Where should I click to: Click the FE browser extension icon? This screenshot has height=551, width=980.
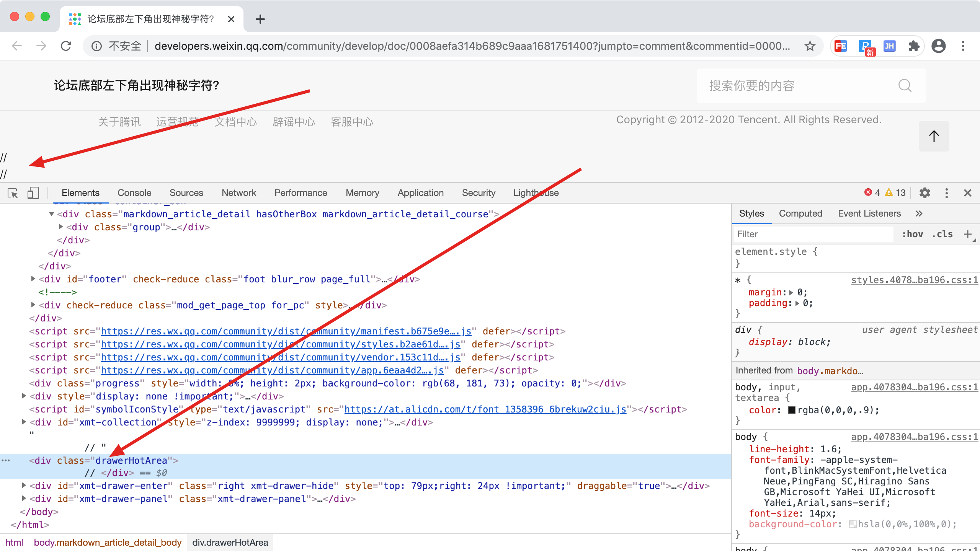841,46
